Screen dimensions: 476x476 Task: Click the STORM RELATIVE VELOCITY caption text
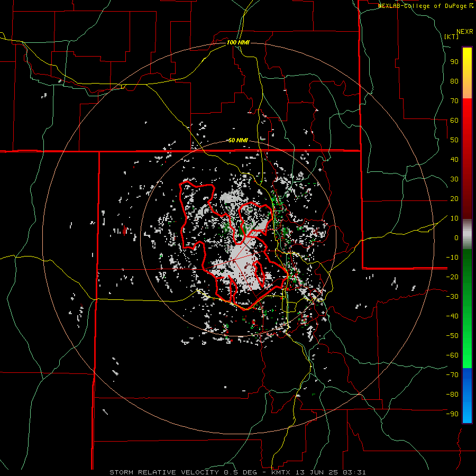164,472
